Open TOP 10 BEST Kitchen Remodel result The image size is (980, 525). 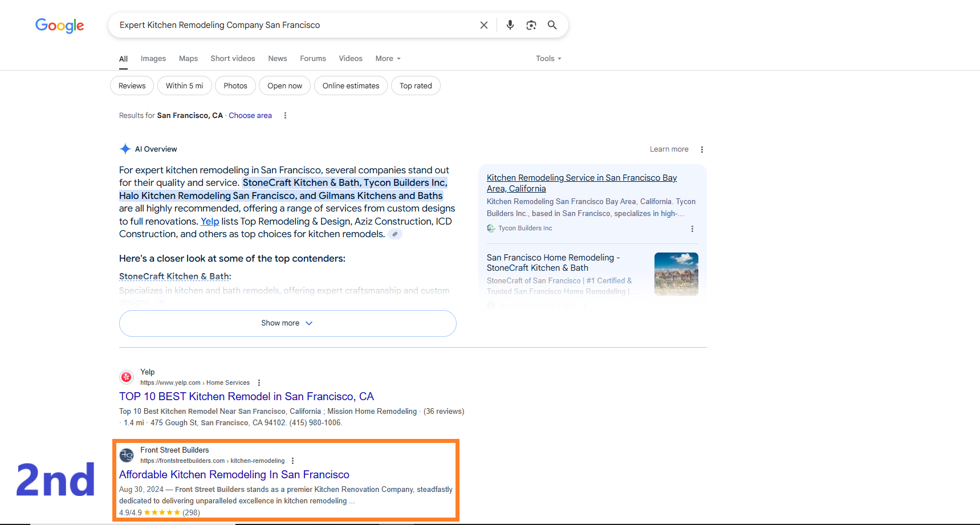click(246, 397)
